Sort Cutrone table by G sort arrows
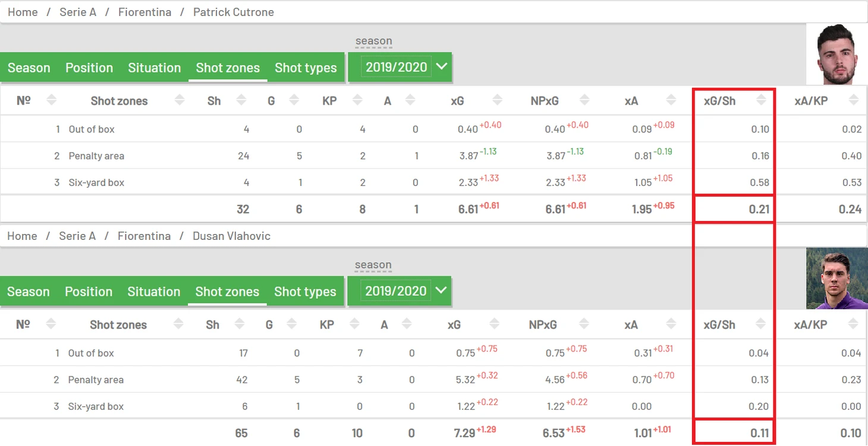The width and height of the screenshot is (868, 446). tap(293, 100)
